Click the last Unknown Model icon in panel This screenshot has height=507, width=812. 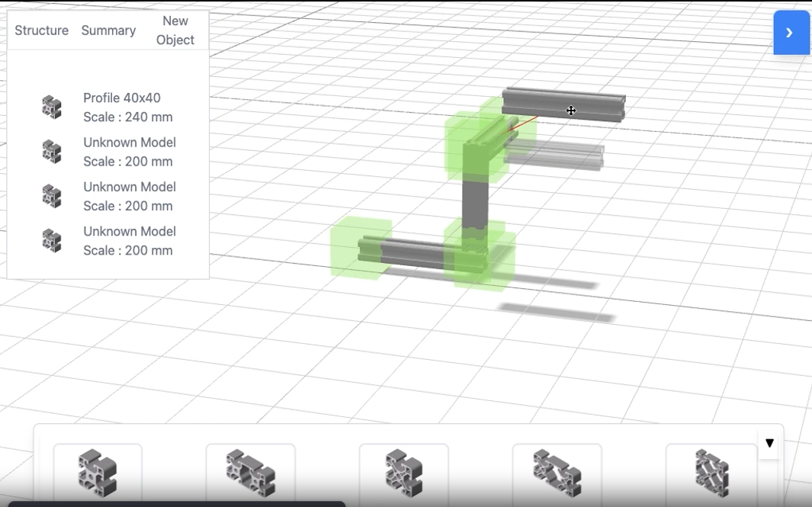(x=51, y=240)
